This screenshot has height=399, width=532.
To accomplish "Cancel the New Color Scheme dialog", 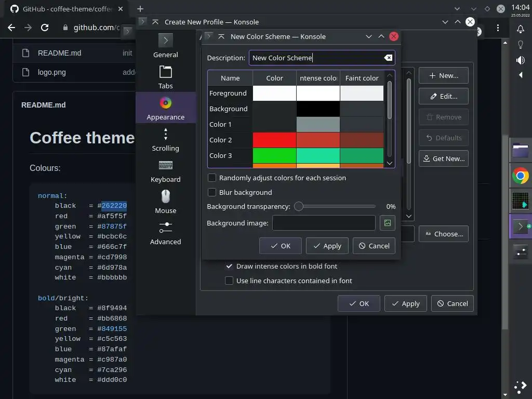I will tap(374, 246).
